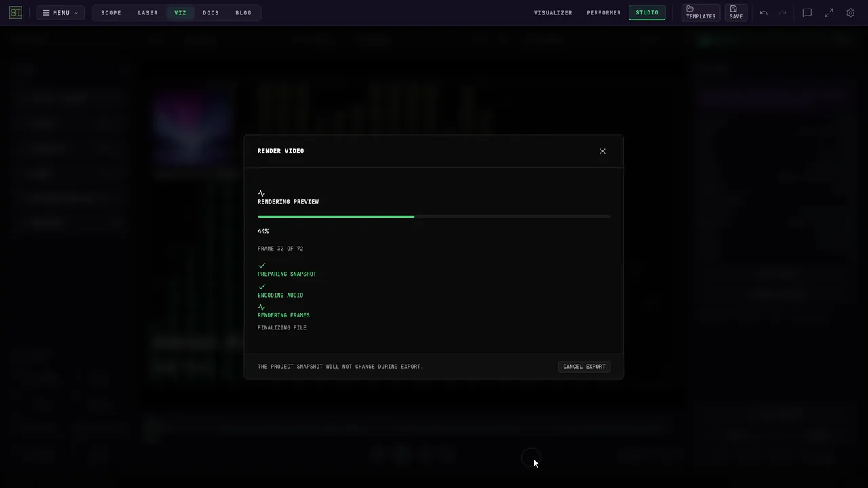Click the "RENDER VIDEO" dialog title
This screenshot has width=868, height=488.
(x=281, y=151)
